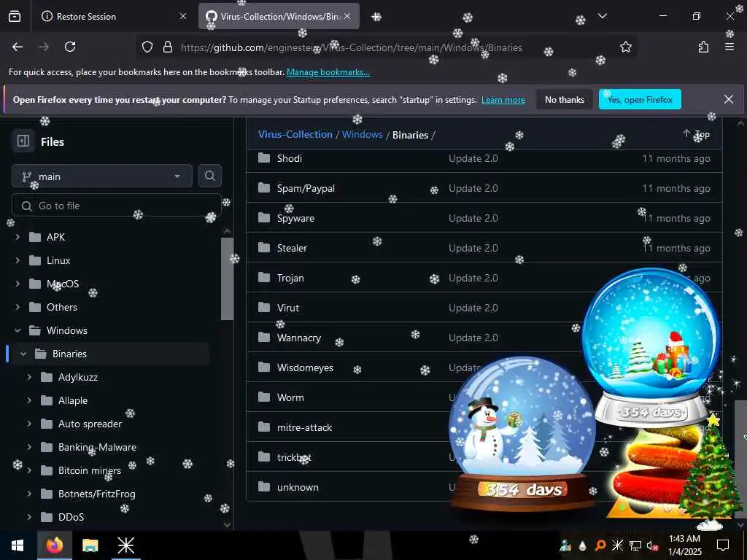Go to Windows breadcrumb link
Screen dimensions: 747x560
362,134
